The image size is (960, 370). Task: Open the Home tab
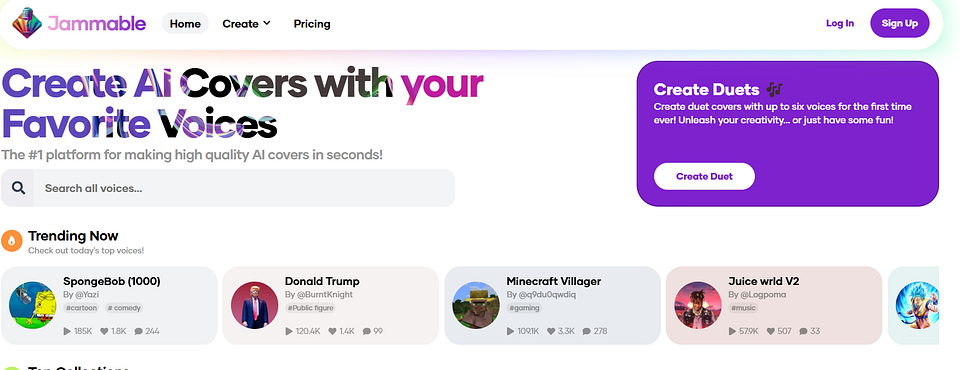[x=185, y=24]
